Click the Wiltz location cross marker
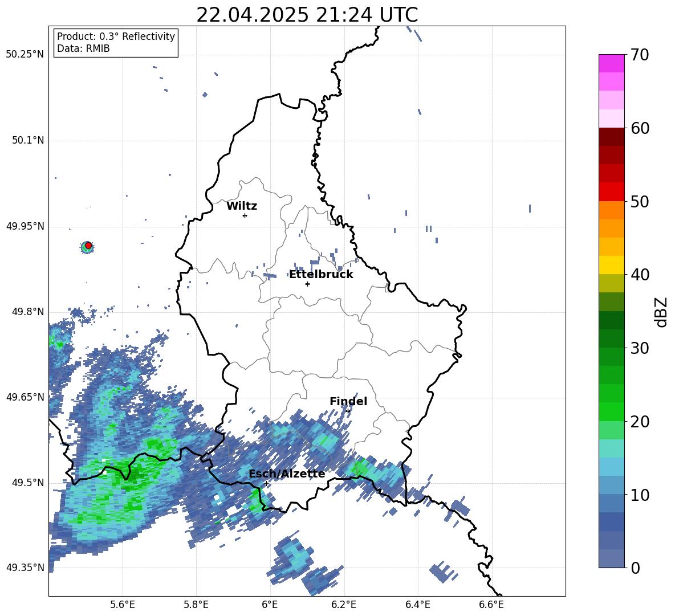The image size is (675, 616). [x=245, y=215]
